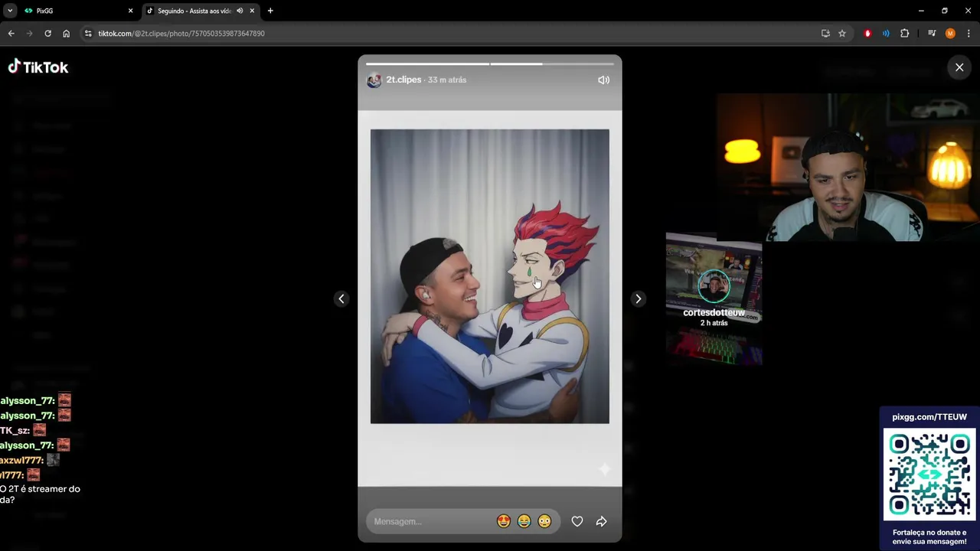The width and height of the screenshot is (980, 551).
Task: Go back in the browser
Action: point(11,34)
